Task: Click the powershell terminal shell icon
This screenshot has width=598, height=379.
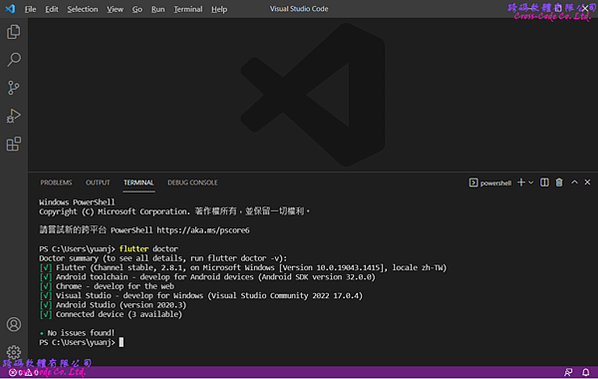Action: [473, 183]
